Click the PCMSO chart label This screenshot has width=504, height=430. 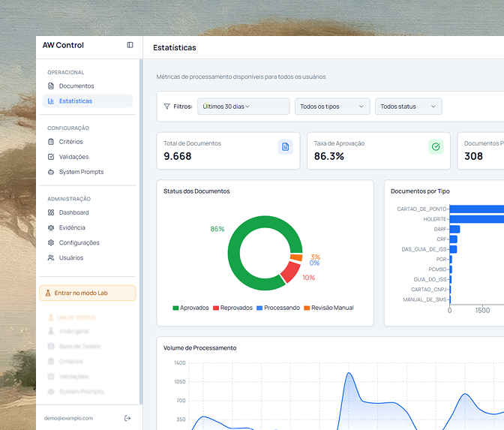437,269
